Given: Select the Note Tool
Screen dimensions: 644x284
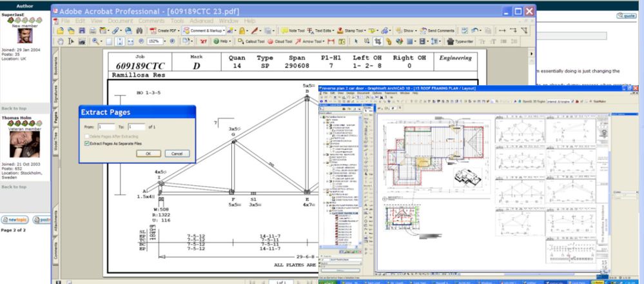Looking at the screenshot, I should coord(293,31).
